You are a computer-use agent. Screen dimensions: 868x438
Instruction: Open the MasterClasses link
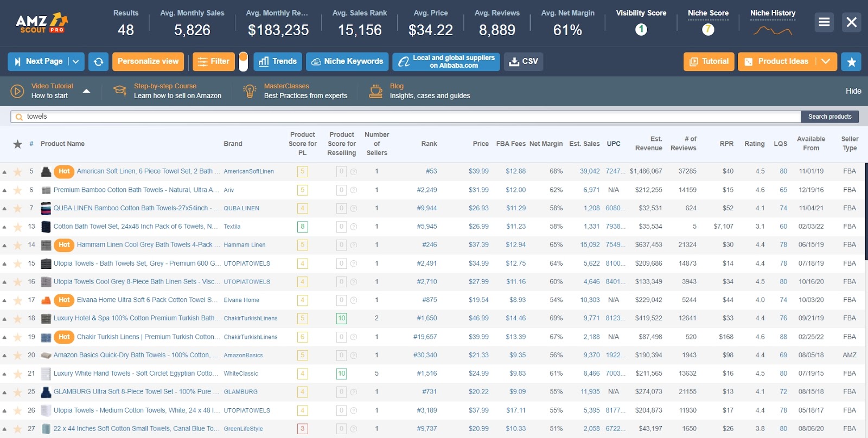point(286,86)
